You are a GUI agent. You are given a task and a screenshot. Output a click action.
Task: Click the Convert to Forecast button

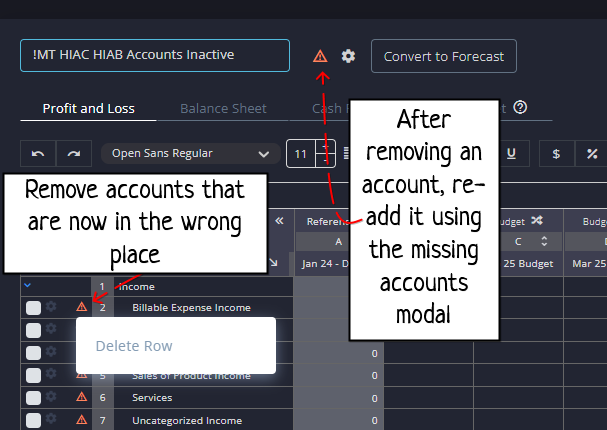(x=443, y=56)
